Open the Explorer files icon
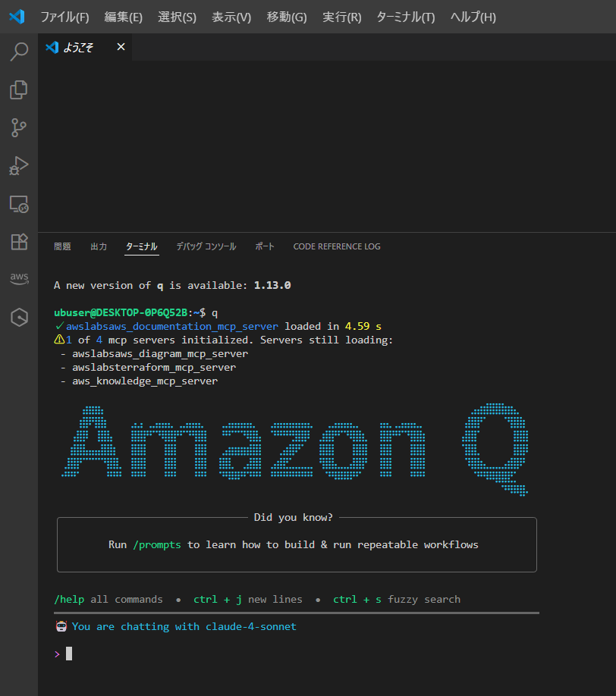 [x=19, y=89]
